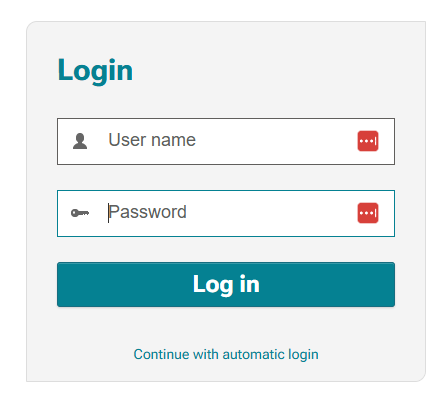Open password manager icon in Password field

tap(368, 213)
